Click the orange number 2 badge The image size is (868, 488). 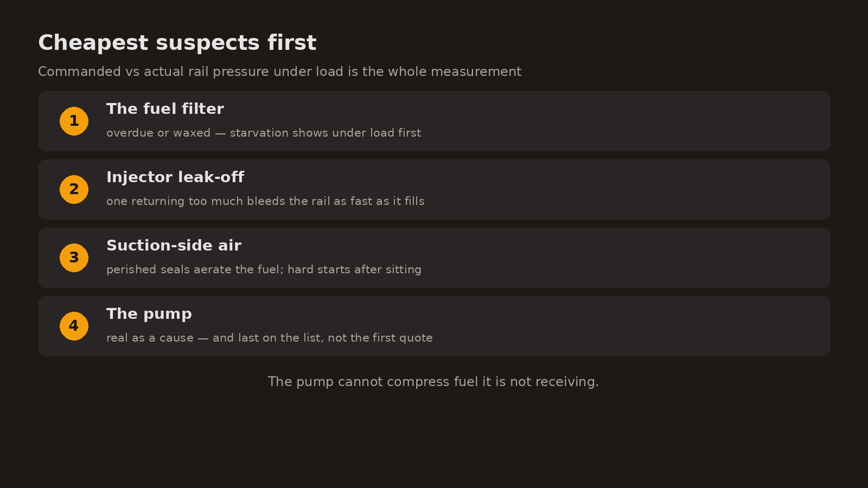74,189
